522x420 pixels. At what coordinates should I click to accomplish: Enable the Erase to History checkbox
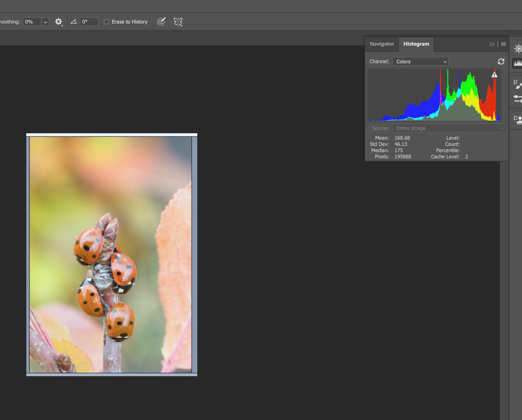tap(106, 22)
